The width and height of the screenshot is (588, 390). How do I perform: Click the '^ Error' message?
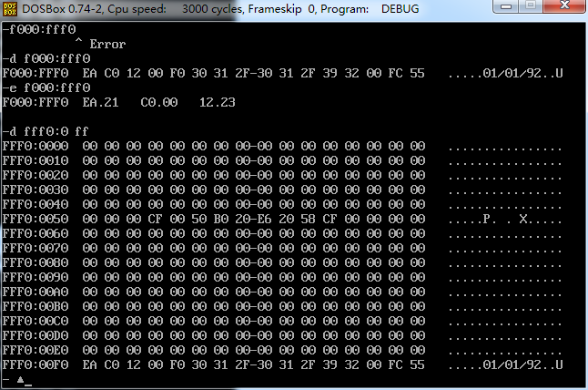point(100,44)
